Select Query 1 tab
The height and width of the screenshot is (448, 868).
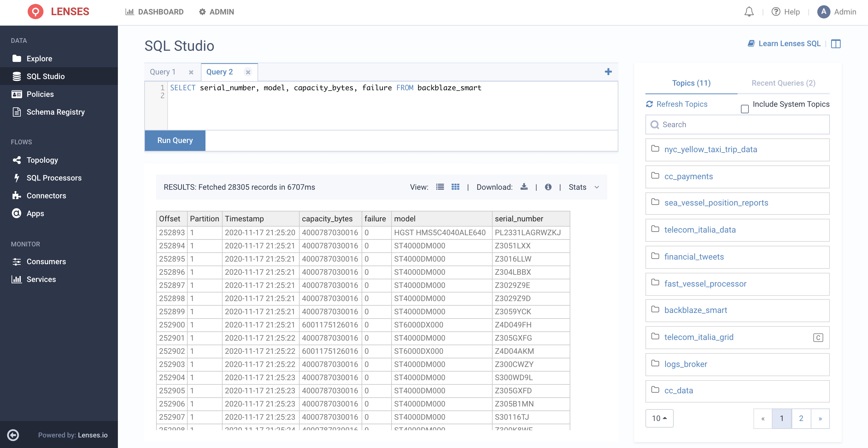(163, 71)
